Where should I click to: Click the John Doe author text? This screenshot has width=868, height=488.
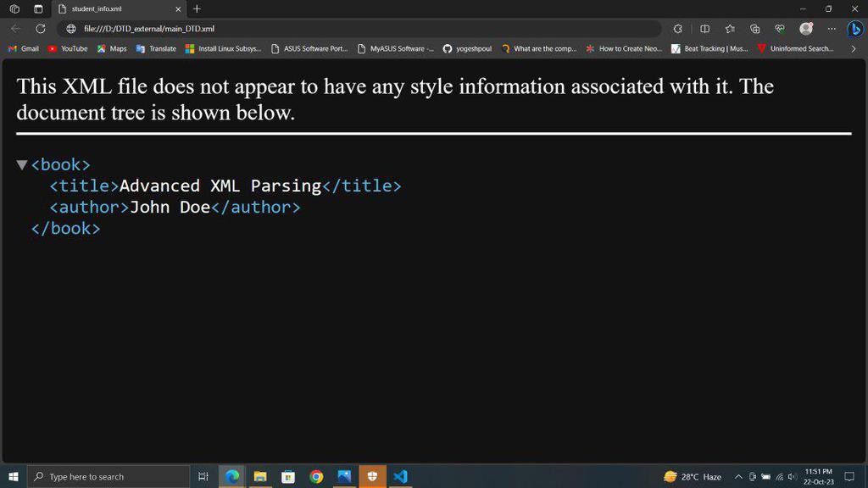click(x=170, y=208)
